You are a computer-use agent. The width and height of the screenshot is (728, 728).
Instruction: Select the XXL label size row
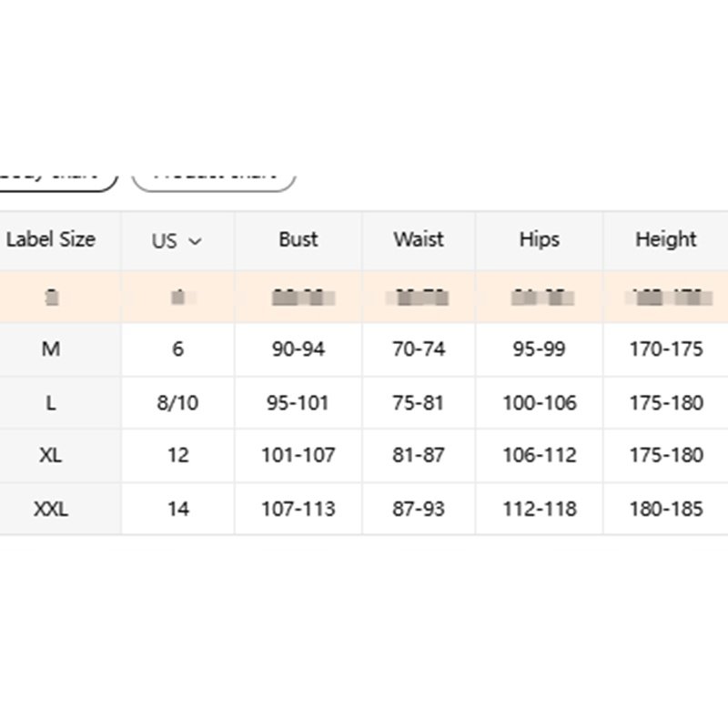[x=51, y=509]
